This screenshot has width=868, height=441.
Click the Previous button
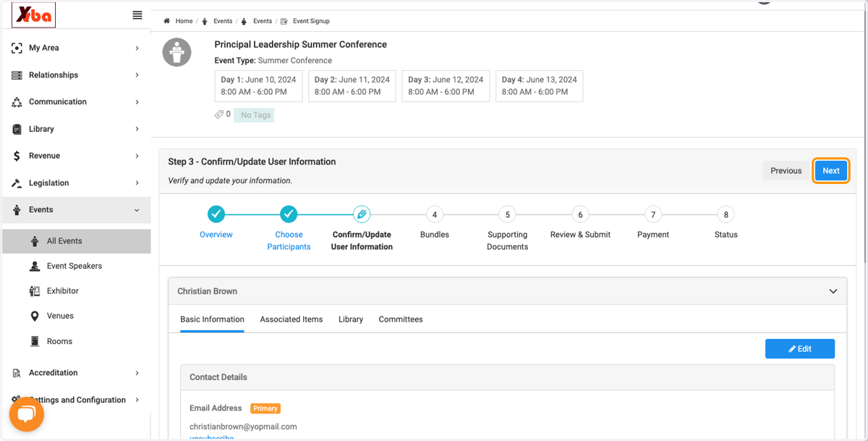[786, 171]
